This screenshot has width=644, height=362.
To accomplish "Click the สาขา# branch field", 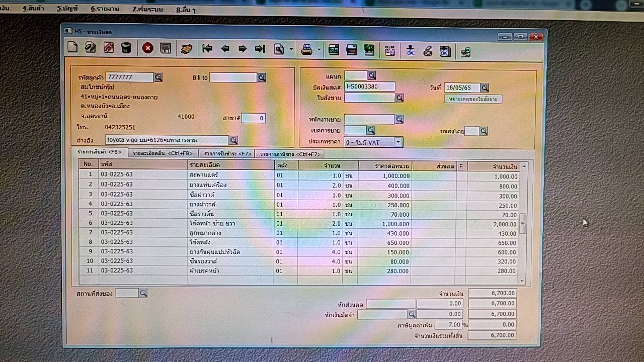I will pyautogui.click(x=253, y=118).
